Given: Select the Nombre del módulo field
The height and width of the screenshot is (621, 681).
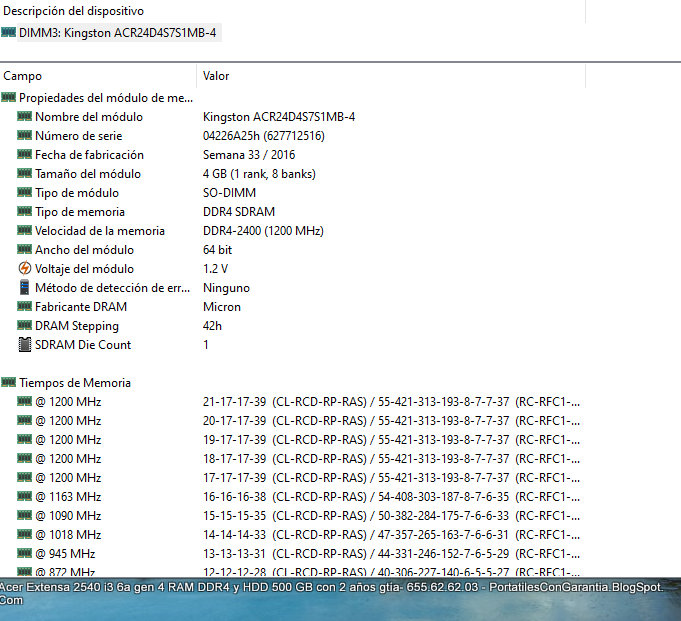Looking at the screenshot, I should pyautogui.click(x=89, y=117).
